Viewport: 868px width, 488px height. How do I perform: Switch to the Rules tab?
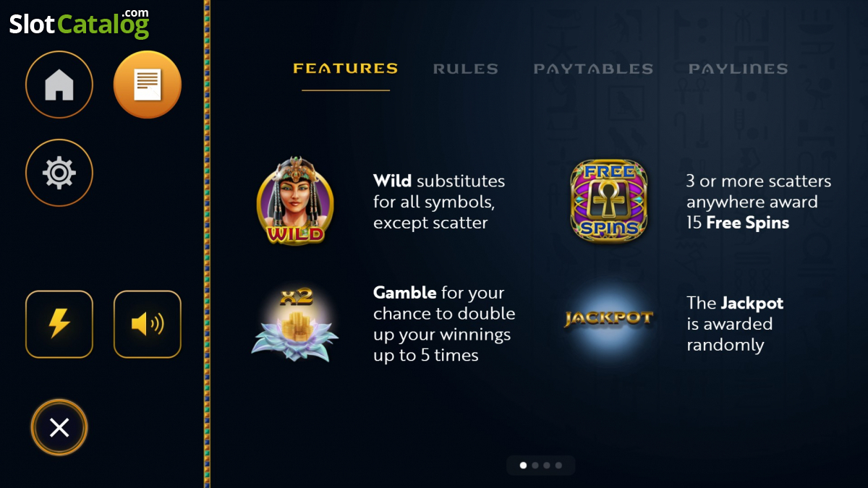click(466, 69)
